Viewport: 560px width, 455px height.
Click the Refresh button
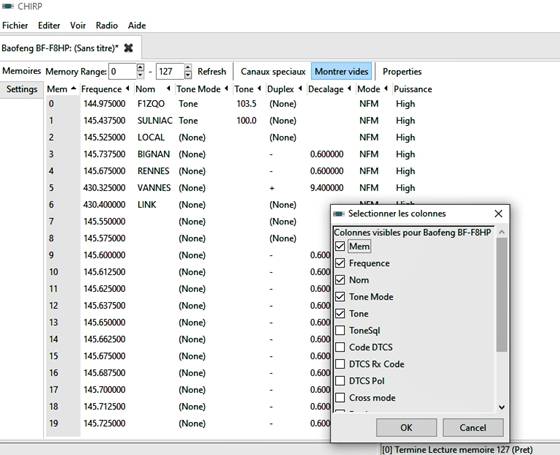212,71
